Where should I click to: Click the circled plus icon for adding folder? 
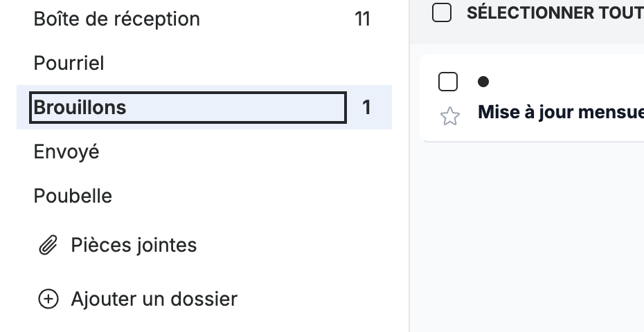click(x=48, y=299)
